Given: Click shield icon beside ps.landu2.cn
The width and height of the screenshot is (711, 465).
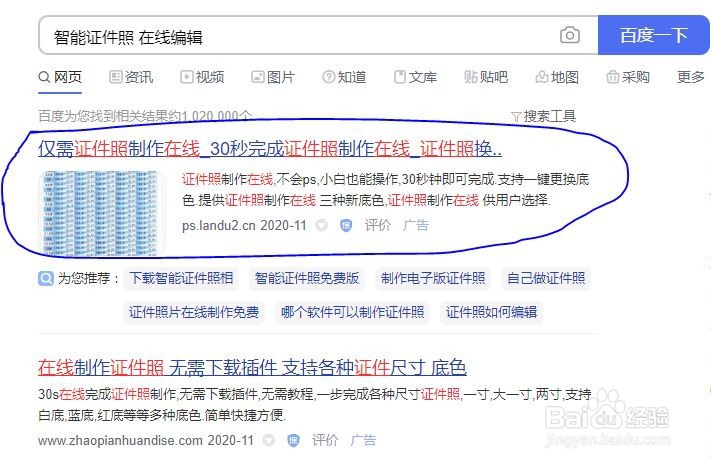Looking at the screenshot, I should [x=346, y=225].
